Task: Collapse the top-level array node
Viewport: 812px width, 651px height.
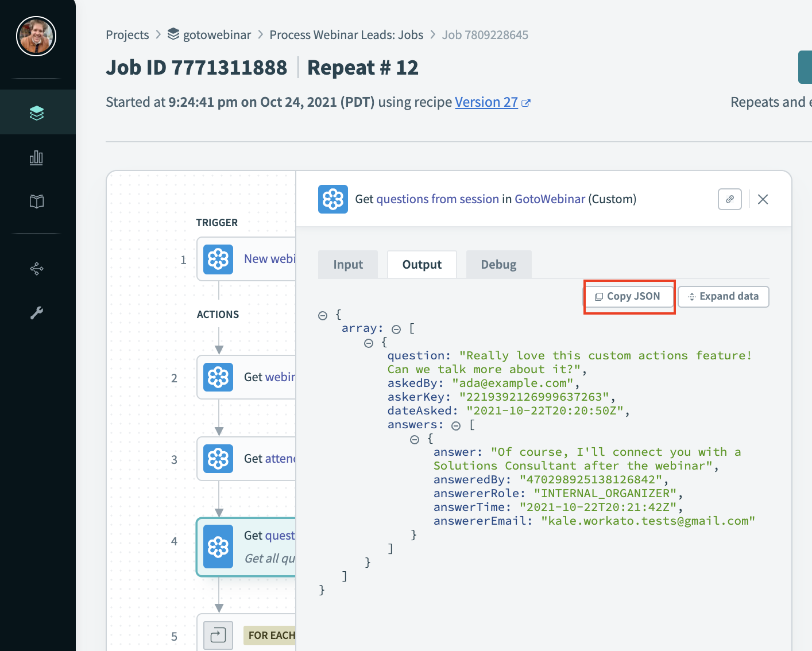Action: 396,330
